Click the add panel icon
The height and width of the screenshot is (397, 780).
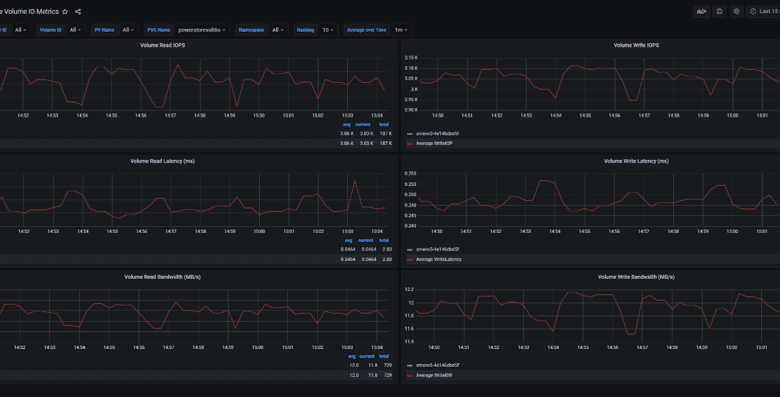[x=701, y=11]
